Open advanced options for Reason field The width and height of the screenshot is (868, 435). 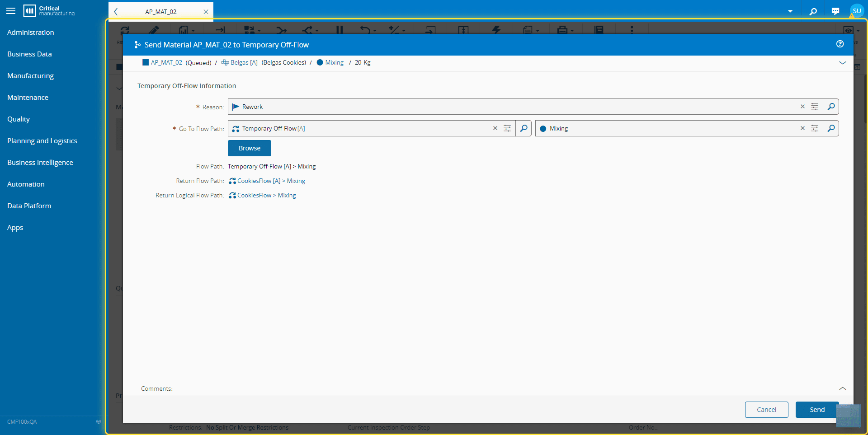pyautogui.click(x=815, y=107)
